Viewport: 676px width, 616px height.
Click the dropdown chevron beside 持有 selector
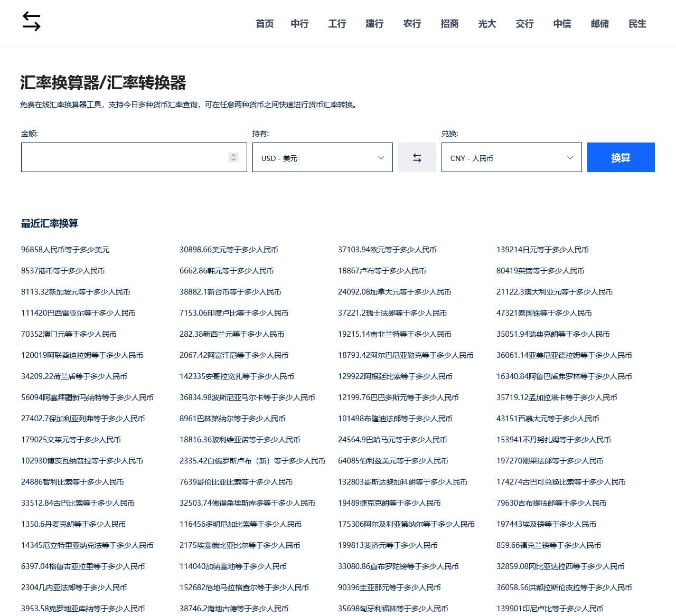pyautogui.click(x=381, y=157)
